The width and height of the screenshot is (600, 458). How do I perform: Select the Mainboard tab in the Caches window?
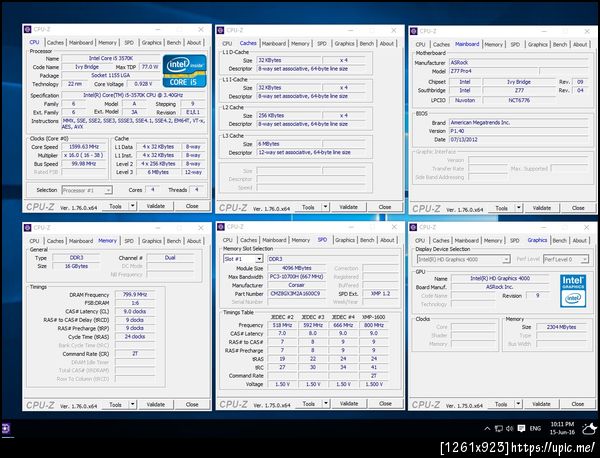tap(274, 44)
